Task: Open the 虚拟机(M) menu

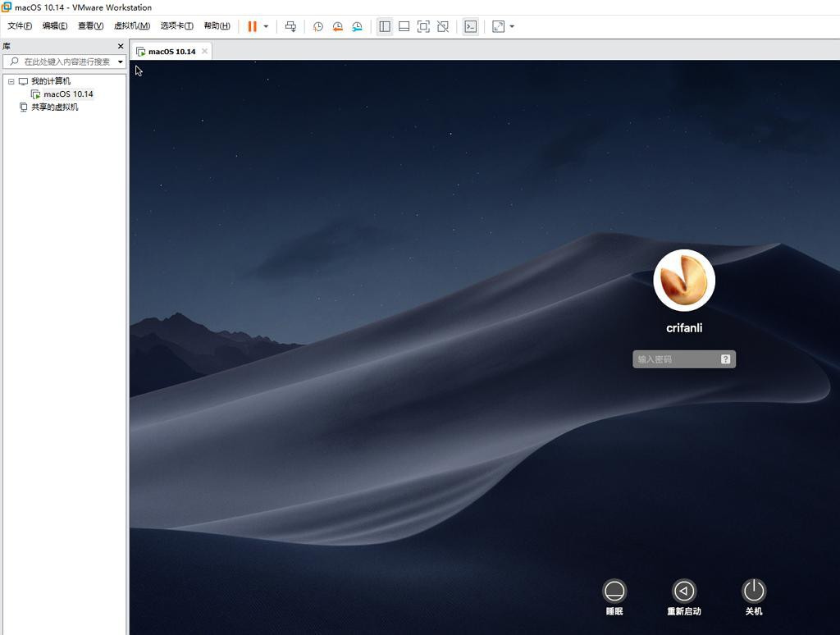Action: click(x=132, y=25)
